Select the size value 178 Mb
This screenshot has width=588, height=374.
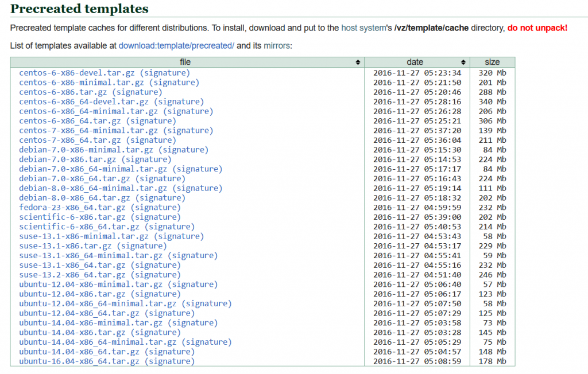pos(492,361)
